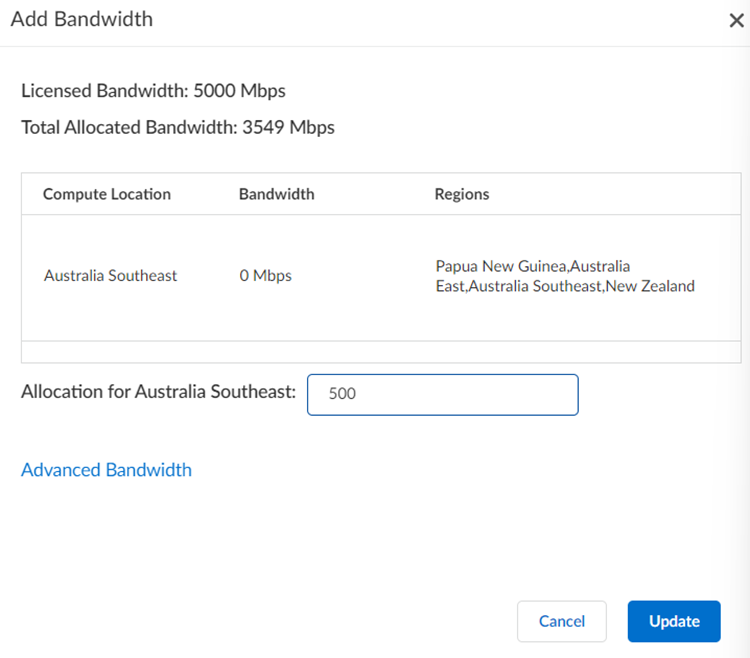Click the Add Bandwidth dialog title
This screenshot has height=658, width=750.
coord(82,19)
